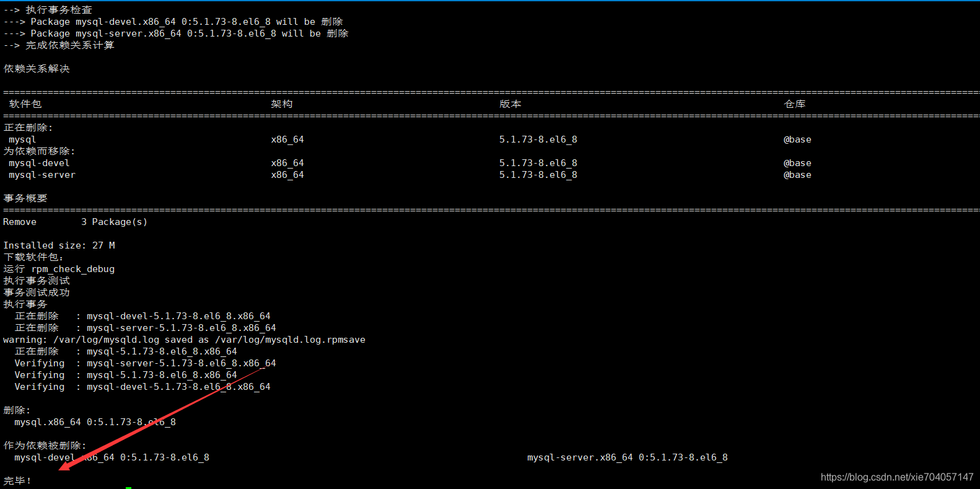The width and height of the screenshot is (980, 489).
Task: Click 'Package mysql-server.x86_64 ... will be 删除' line
Action: coord(176,33)
